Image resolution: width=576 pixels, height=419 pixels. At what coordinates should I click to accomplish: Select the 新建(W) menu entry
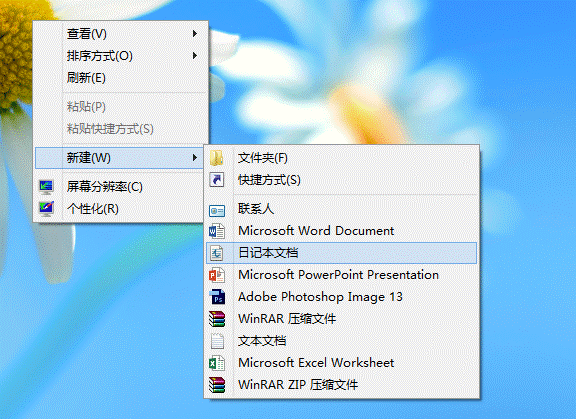click(x=119, y=158)
